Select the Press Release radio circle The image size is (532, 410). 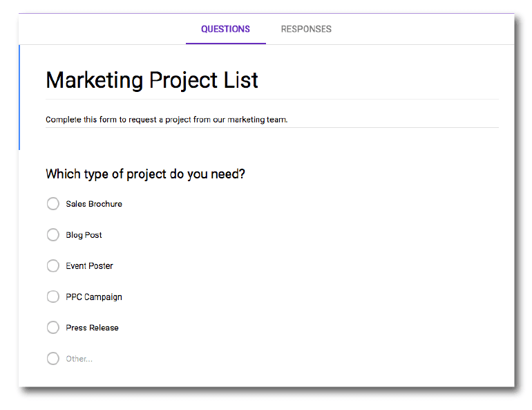point(53,328)
